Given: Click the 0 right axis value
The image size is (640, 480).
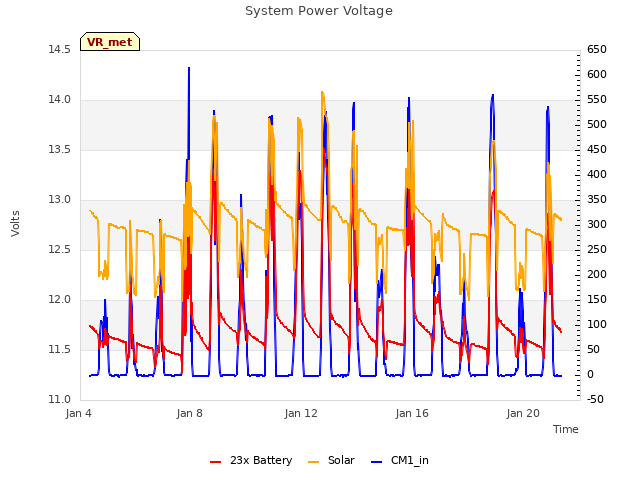Looking at the screenshot, I should coord(590,374).
